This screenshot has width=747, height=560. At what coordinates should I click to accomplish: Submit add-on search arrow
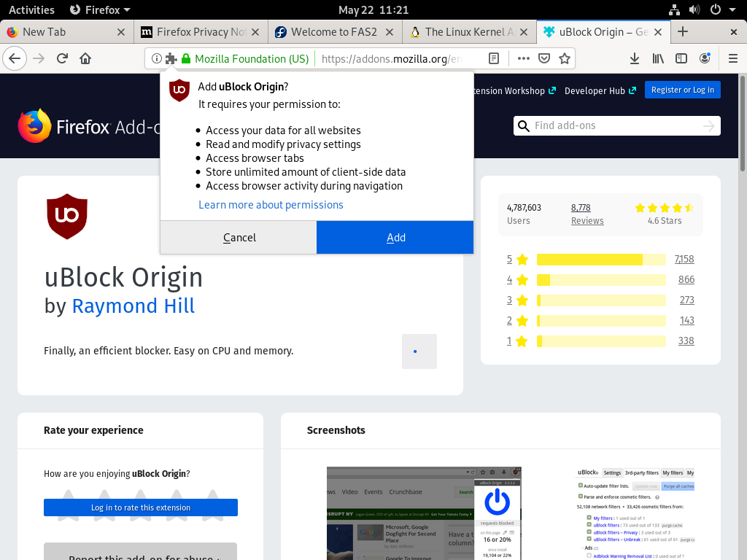[709, 125]
